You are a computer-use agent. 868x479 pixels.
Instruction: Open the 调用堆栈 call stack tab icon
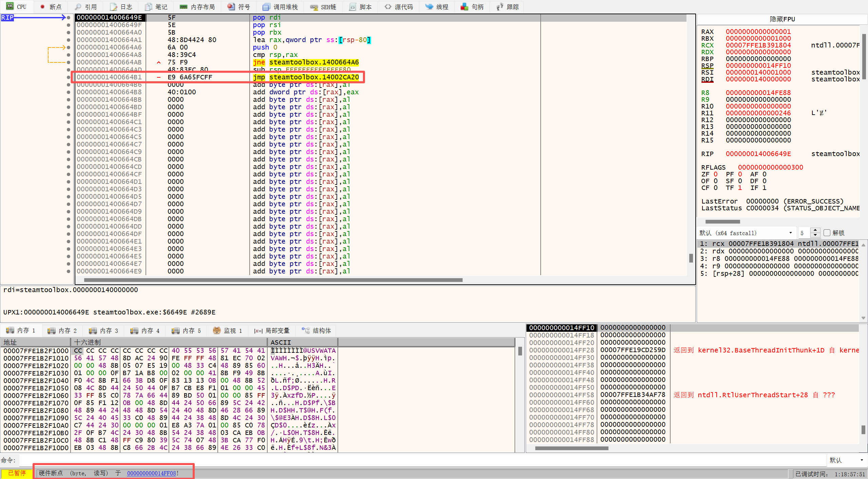pyautogui.click(x=266, y=7)
